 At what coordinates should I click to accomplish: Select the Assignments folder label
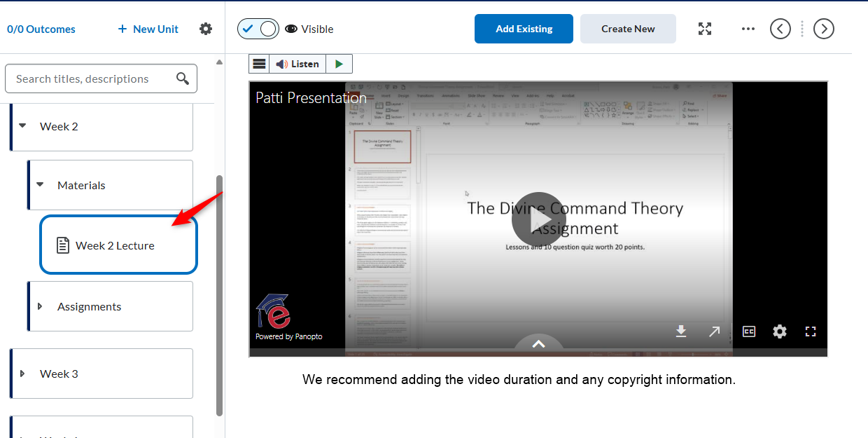coord(89,306)
